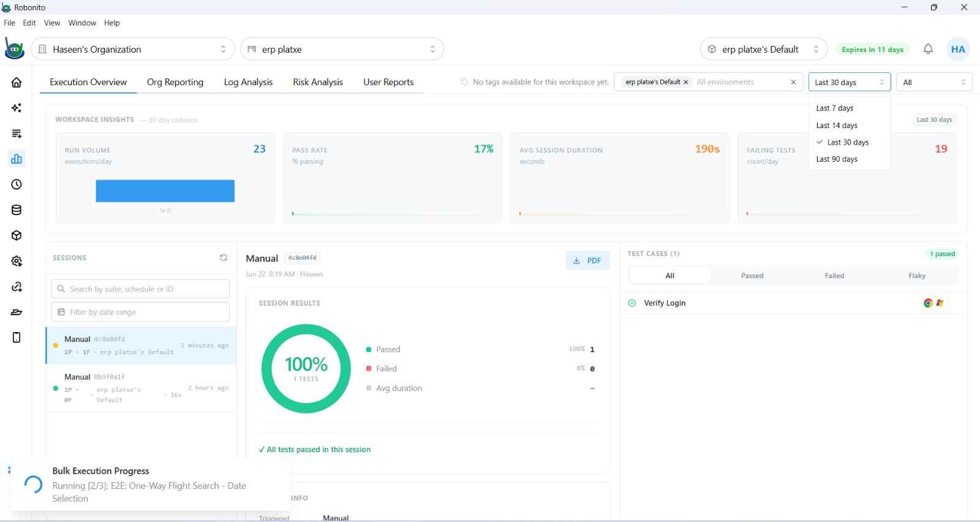Switch to User Reports tab
980x522 pixels.
point(388,82)
